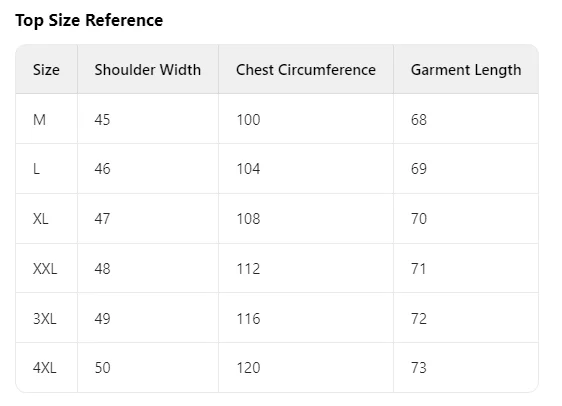Click chest circumference value 112
Image resolution: width=562 pixels, height=406 pixels.
tap(248, 268)
